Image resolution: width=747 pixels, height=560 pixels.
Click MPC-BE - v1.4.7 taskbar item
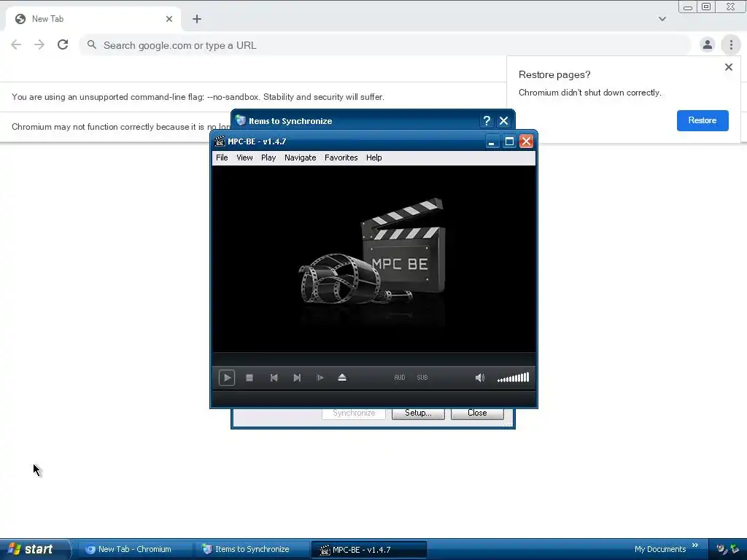368,550
